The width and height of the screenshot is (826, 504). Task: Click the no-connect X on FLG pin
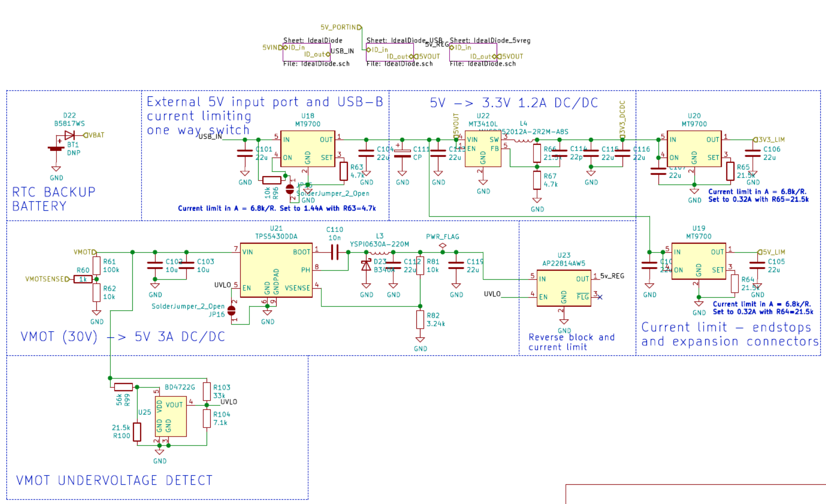(600, 297)
